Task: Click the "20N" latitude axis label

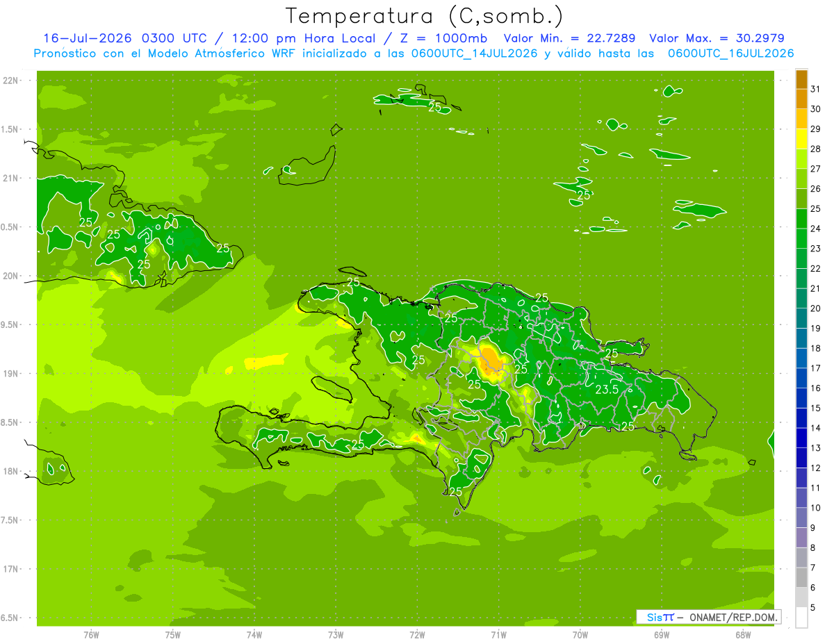Action: tap(10, 276)
